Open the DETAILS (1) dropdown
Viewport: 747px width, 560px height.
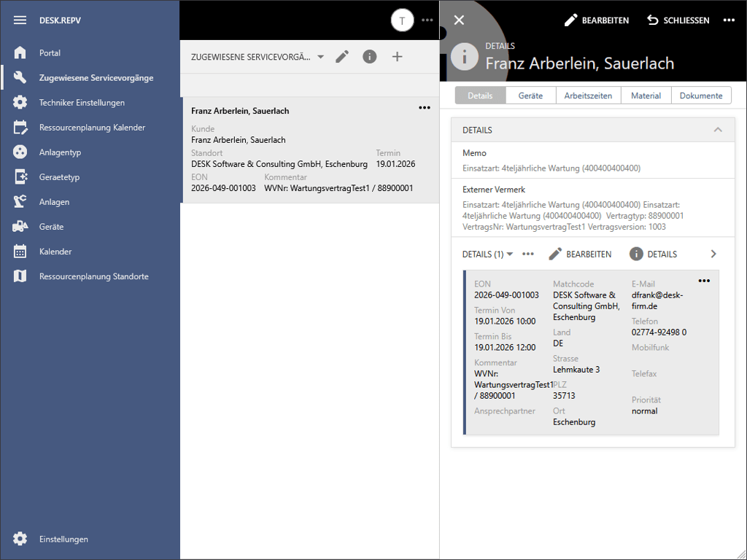tap(488, 254)
